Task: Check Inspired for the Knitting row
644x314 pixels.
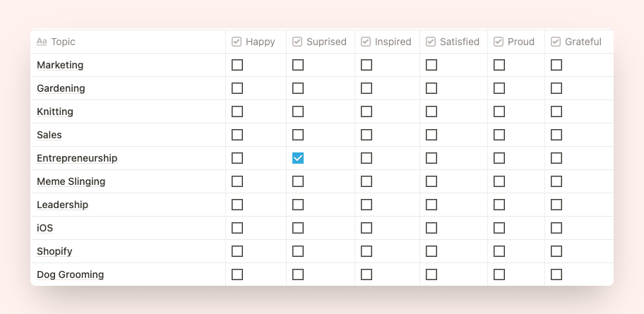Action: (x=366, y=111)
